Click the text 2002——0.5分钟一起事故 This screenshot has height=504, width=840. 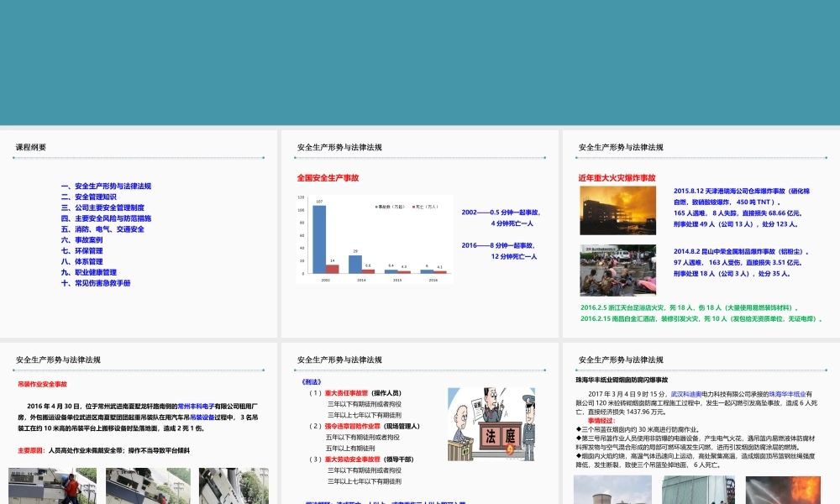501,213
